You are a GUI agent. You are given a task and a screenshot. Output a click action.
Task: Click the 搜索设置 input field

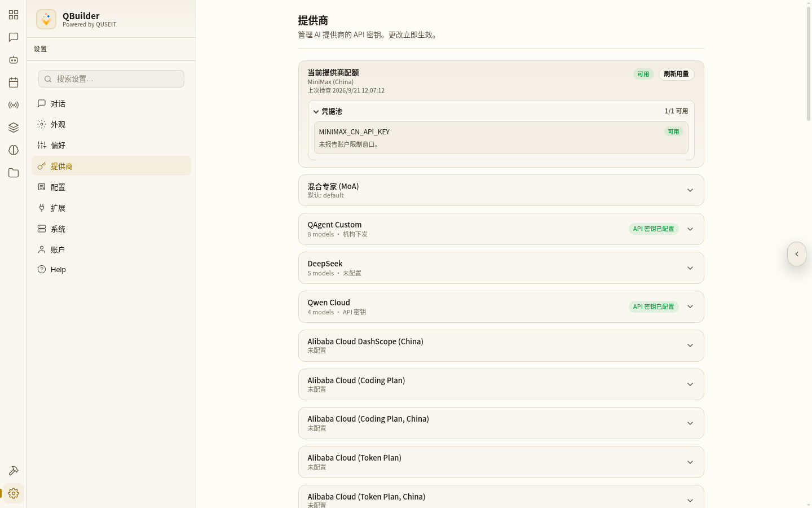pos(111,79)
